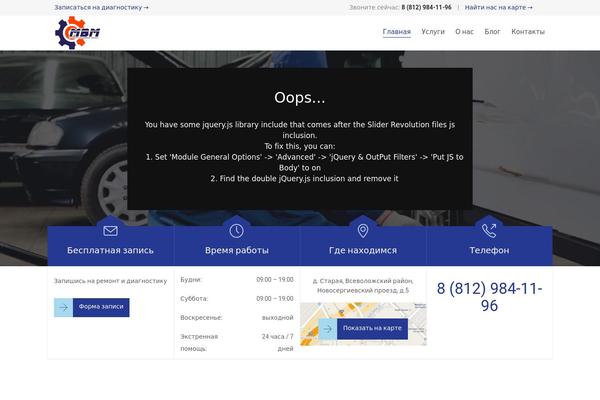Click the map pin icon above Где находимся
The width and height of the screenshot is (600, 400).
(x=363, y=231)
